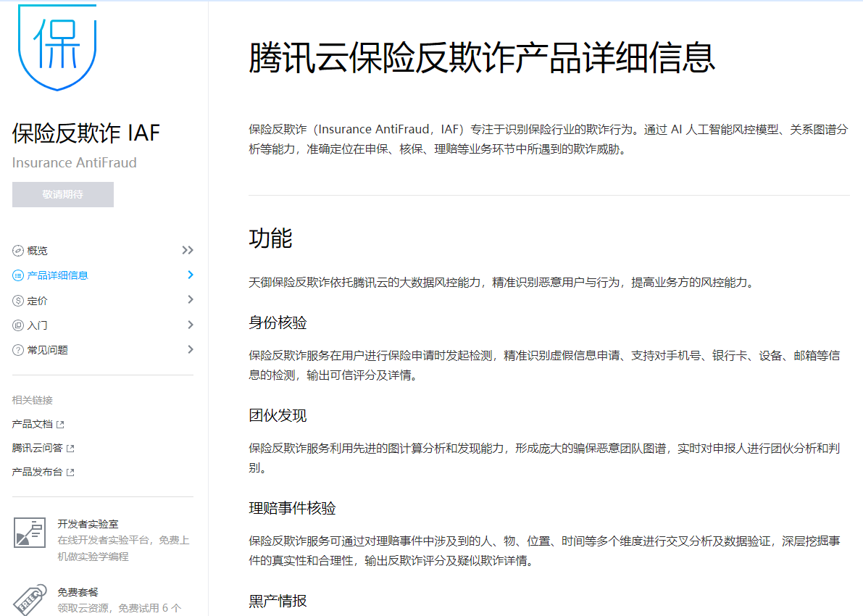
Task: Click the dollar icon next to 定价
Action: click(17, 299)
